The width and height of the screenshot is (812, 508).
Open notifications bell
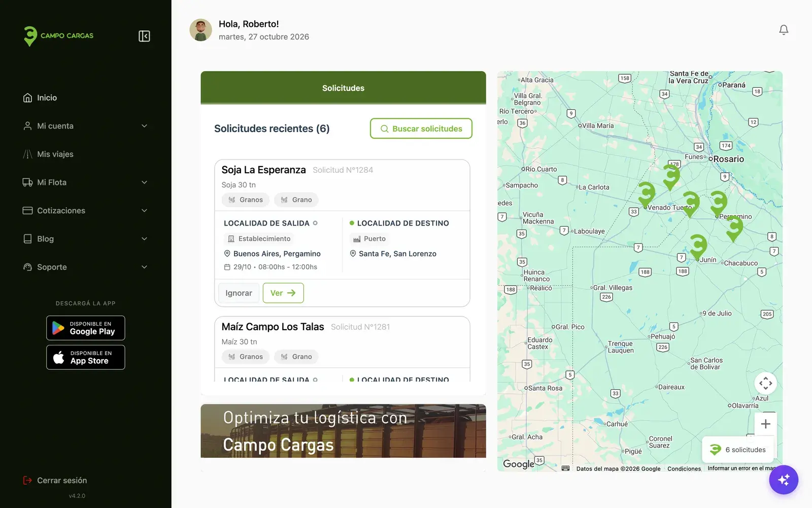click(x=784, y=30)
